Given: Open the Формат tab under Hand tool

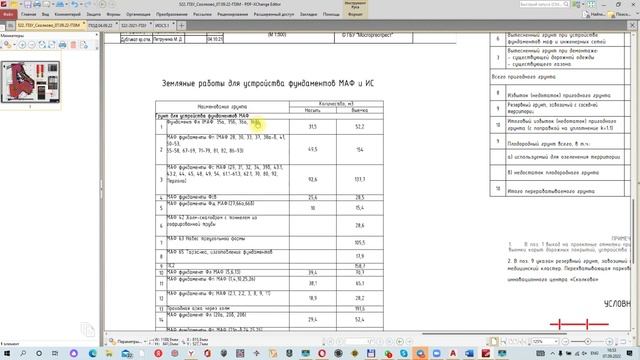Looking at the screenshot, I should click(355, 14).
